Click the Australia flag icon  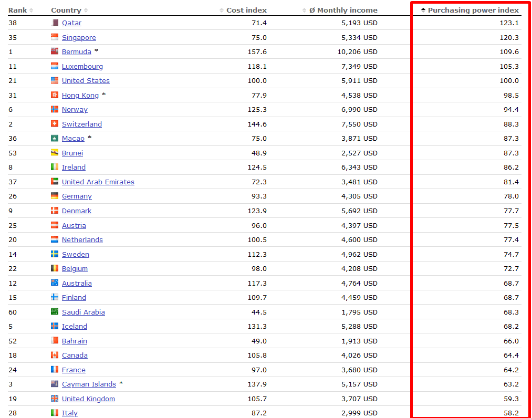coord(55,283)
